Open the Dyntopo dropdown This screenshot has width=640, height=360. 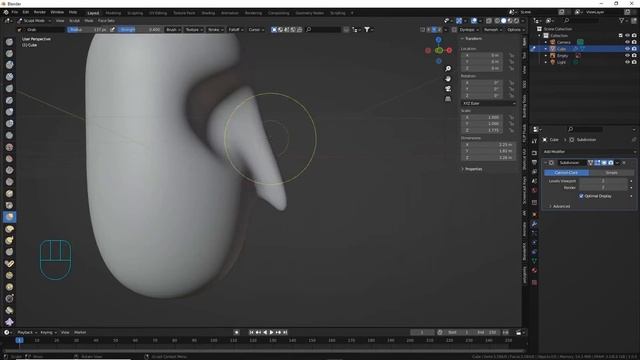pos(469,29)
